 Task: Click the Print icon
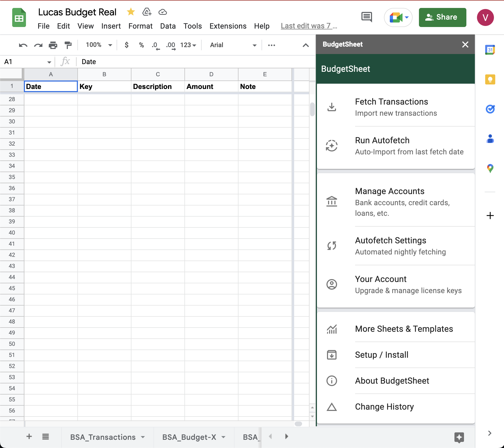click(53, 45)
